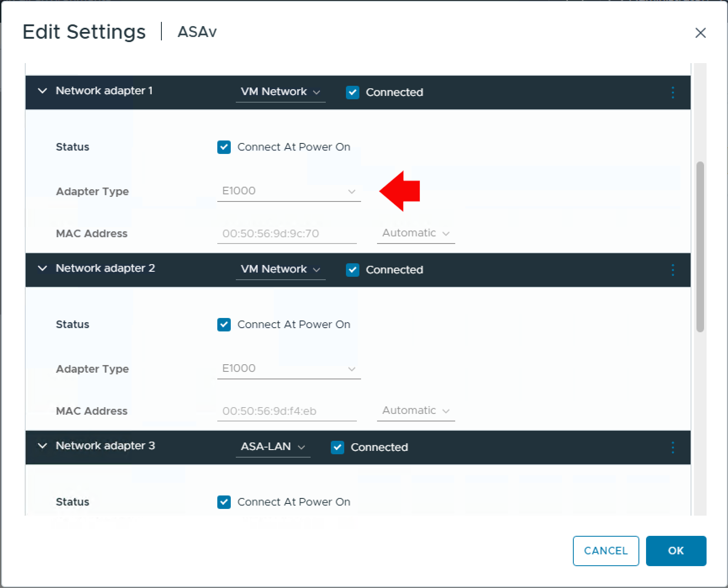
Task: Collapse the Network adapter 2 section
Action: click(x=42, y=268)
